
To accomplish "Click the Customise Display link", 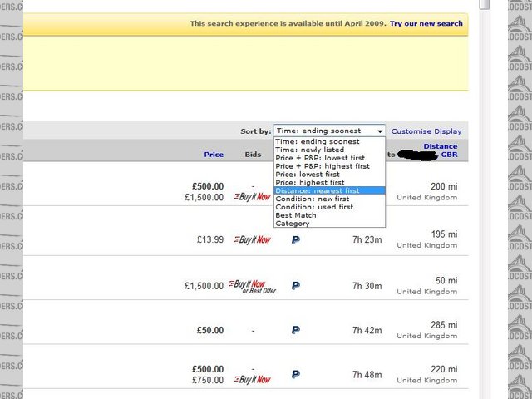I will (426, 131).
